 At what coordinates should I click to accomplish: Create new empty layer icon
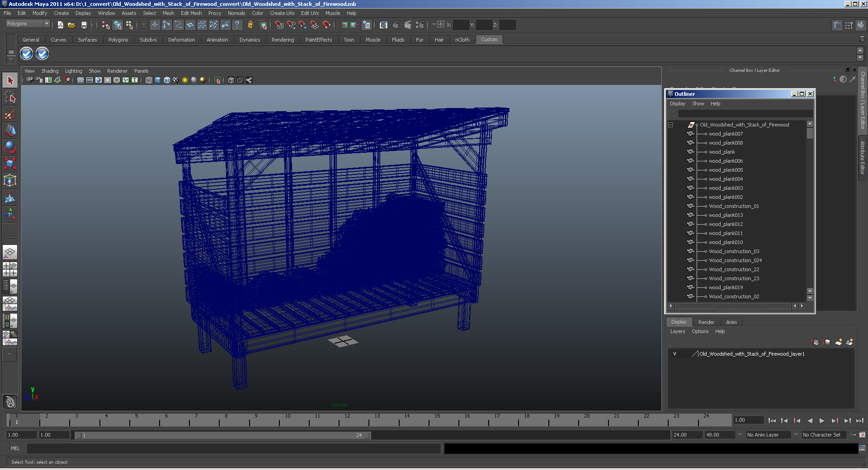coord(839,342)
